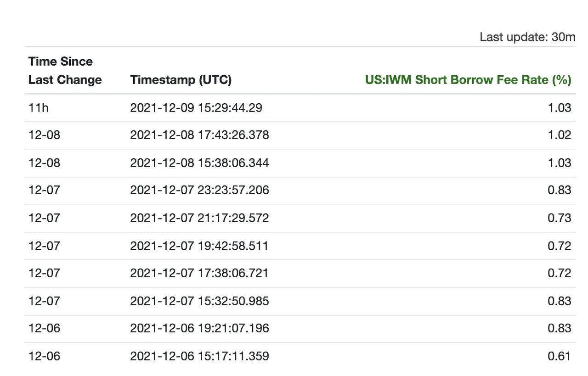This screenshot has width=588, height=376.
Task: Click the 0.61 fee rate value
Action: click(x=560, y=356)
